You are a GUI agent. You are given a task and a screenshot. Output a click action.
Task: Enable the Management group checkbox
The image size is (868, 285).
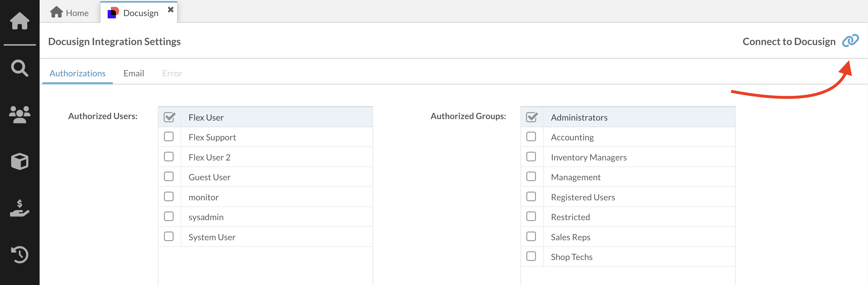point(531,177)
